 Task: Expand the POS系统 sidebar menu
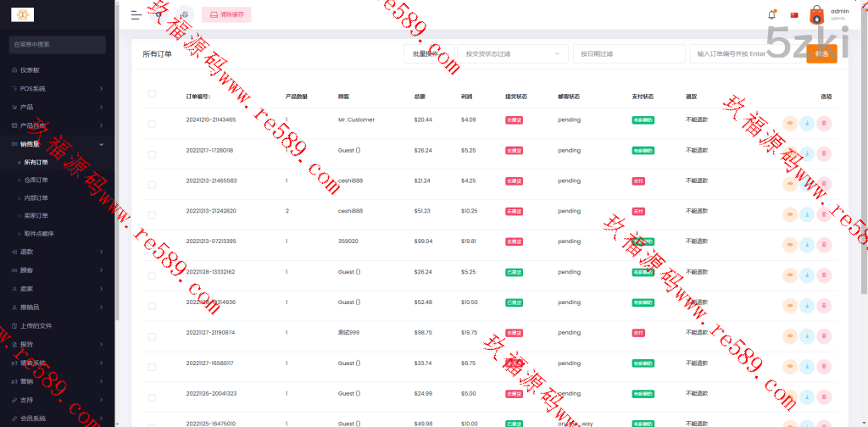58,88
